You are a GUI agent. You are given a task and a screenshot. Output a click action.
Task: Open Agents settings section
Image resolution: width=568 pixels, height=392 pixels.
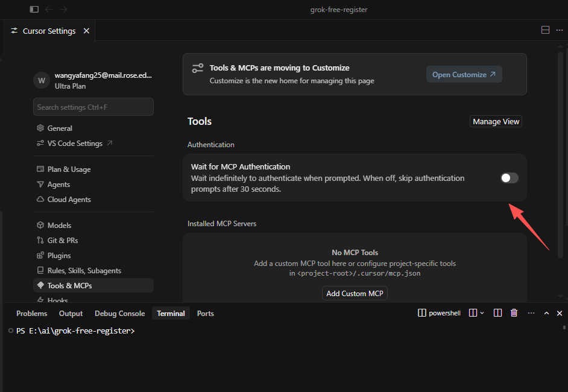(93, 185)
